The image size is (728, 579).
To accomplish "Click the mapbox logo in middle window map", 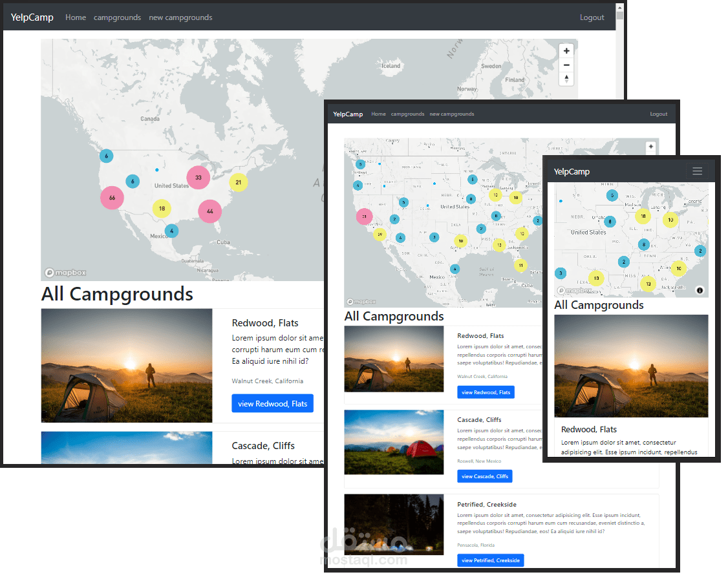I will pyautogui.click(x=361, y=302).
